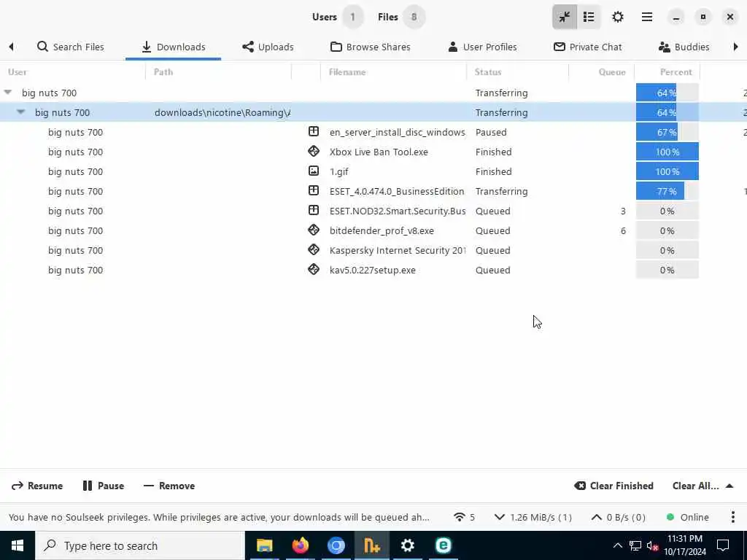
Task: Pause the selected download
Action: (104, 486)
